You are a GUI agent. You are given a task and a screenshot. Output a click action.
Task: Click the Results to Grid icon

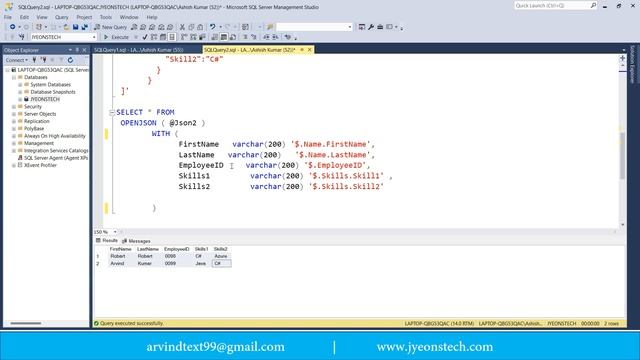224,37
